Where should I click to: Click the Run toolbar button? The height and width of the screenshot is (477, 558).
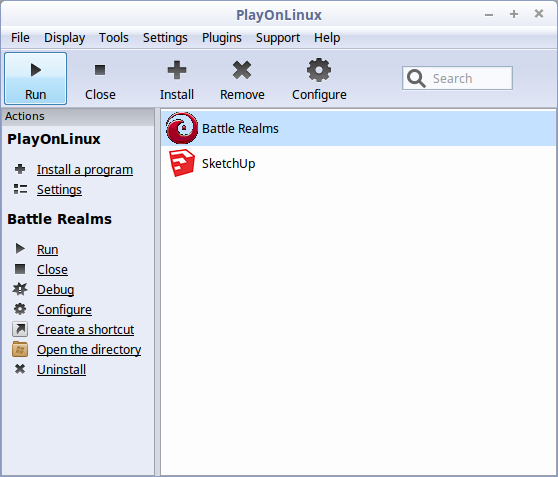35,79
